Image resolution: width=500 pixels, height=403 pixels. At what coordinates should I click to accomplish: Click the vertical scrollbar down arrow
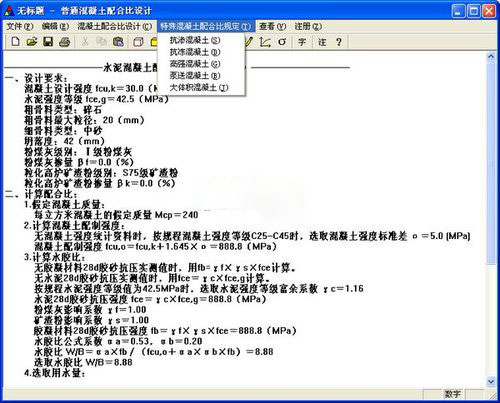coord(491,381)
